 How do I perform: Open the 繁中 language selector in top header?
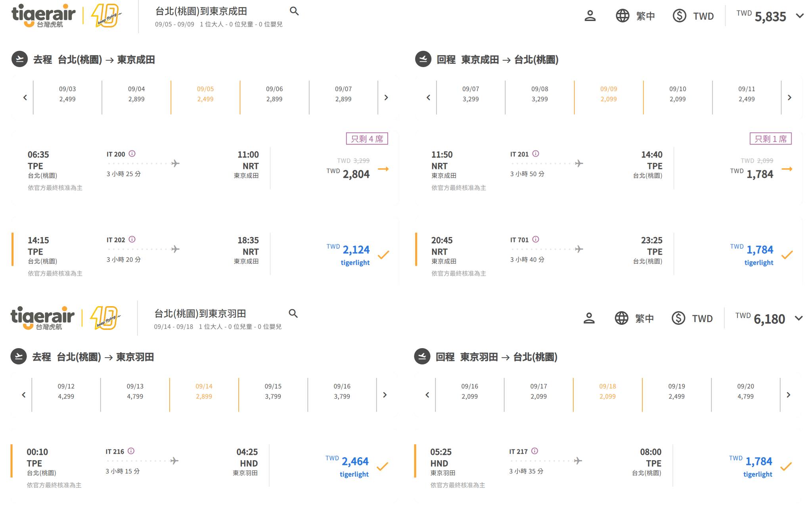(x=635, y=16)
